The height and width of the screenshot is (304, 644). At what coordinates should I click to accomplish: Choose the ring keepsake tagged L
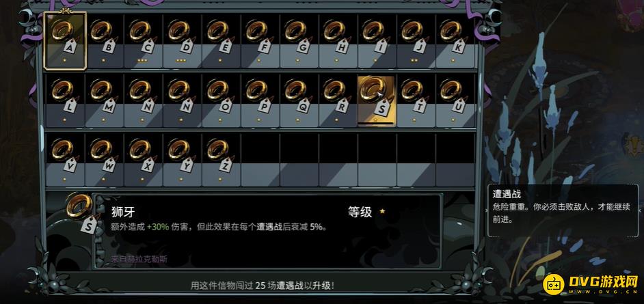point(66,100)
